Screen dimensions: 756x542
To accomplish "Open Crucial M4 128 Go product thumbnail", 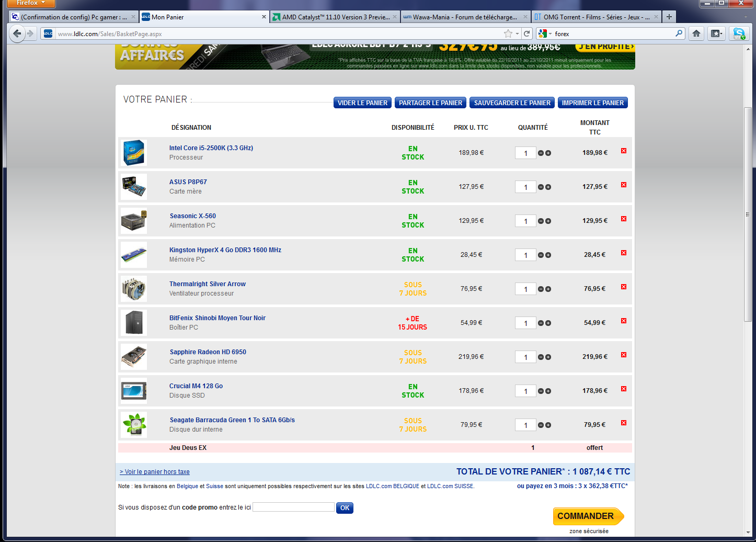I will pos(134,391).
